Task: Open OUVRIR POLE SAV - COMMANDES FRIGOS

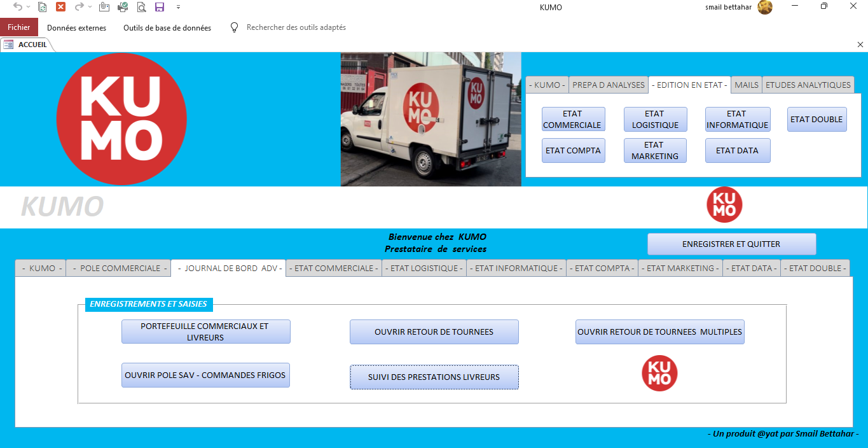Action: (x=206, y=375)
